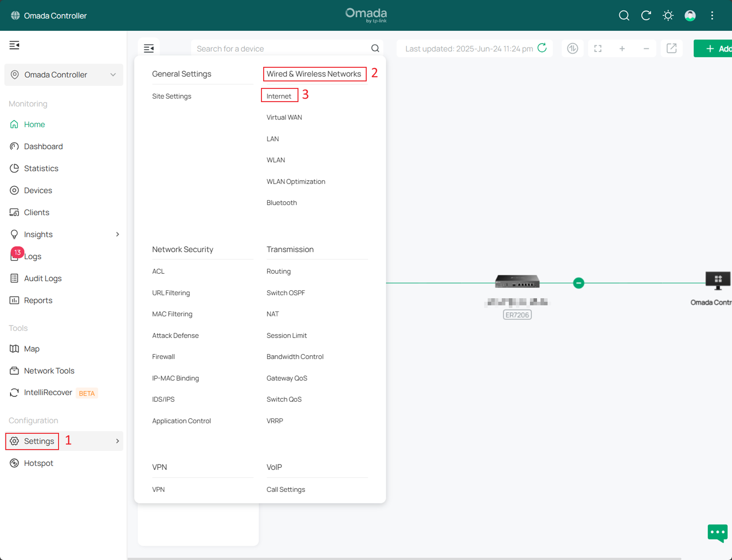Screen dimensions: 732x560
Task: Open Internet settings link
Action: (x=279, y=96)
